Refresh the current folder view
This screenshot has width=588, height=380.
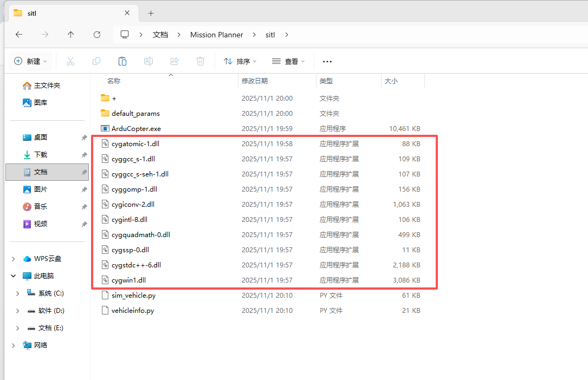click(97, 35)
